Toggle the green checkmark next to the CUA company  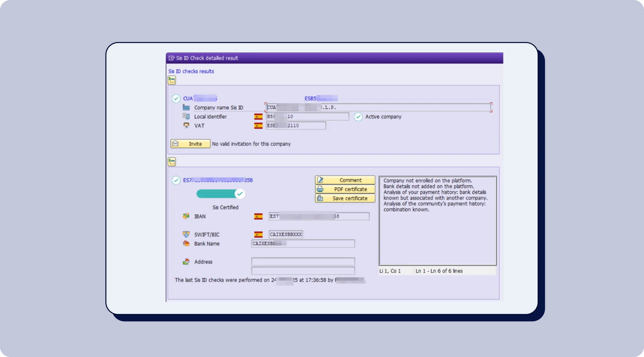coord(176,98)
